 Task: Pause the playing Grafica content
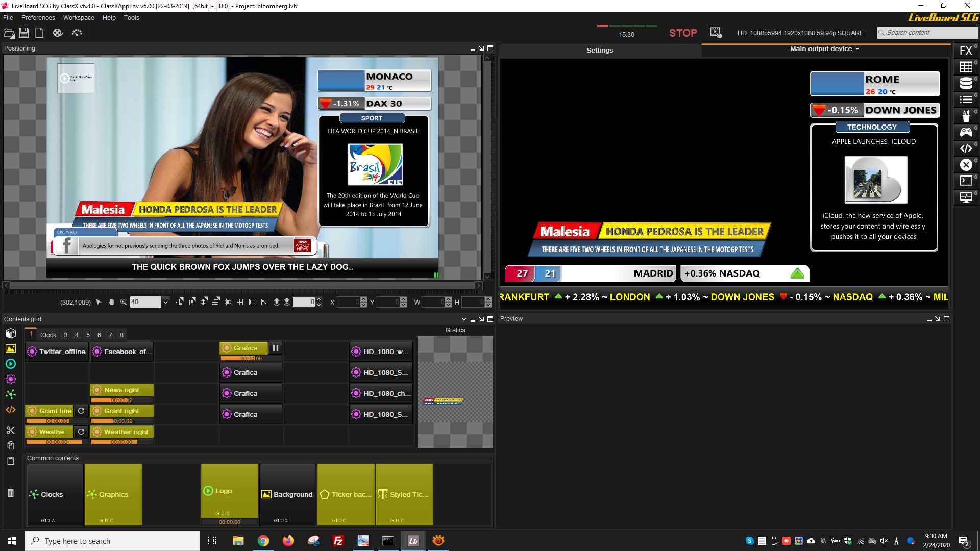[x=276, y=348]
